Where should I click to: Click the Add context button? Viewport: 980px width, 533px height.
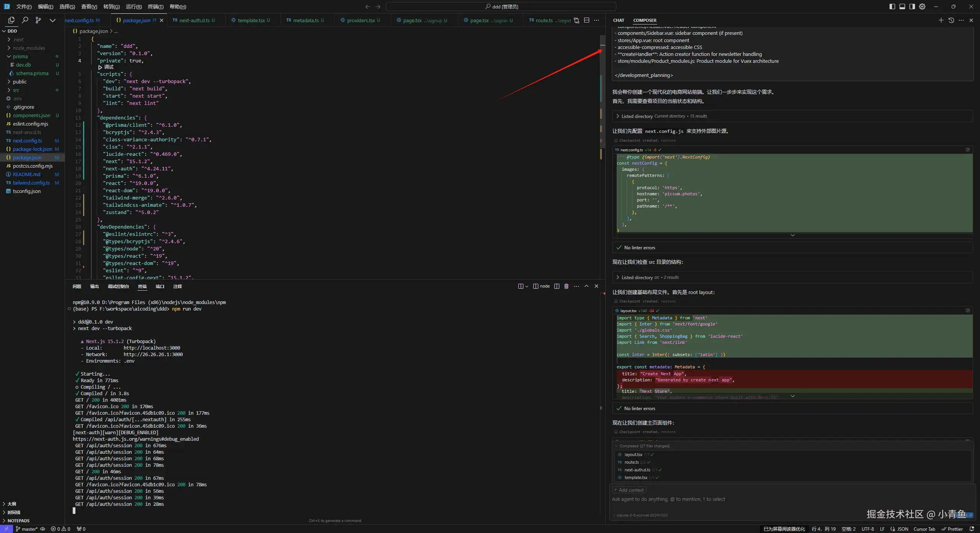pyautogui.click(x=629, y=490)
